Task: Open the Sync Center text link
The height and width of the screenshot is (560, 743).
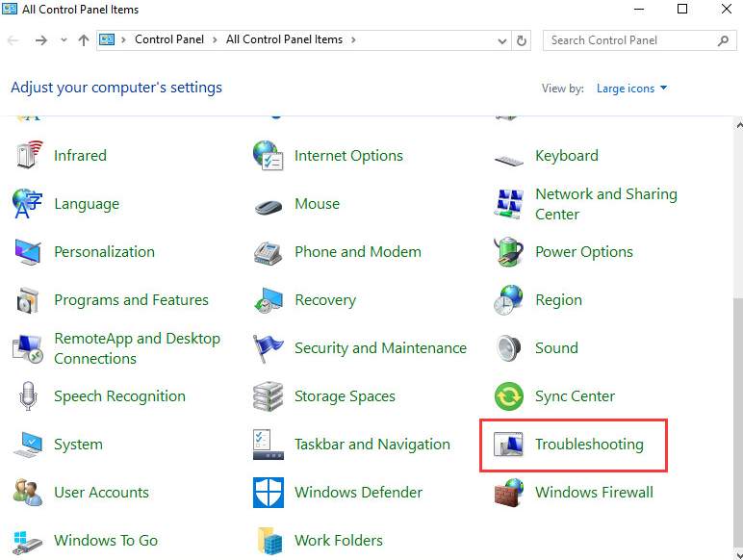Action: (576, 396)
